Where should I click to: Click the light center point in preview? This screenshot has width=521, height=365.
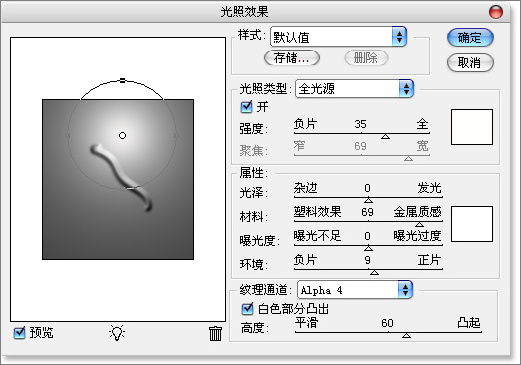(122, 135)
